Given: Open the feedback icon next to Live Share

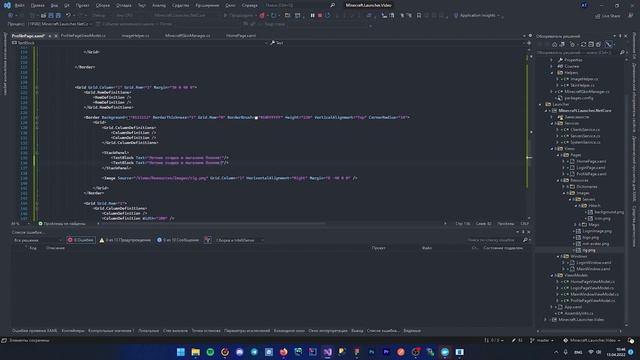Looking at the screenshot, I should click(631, 16).
